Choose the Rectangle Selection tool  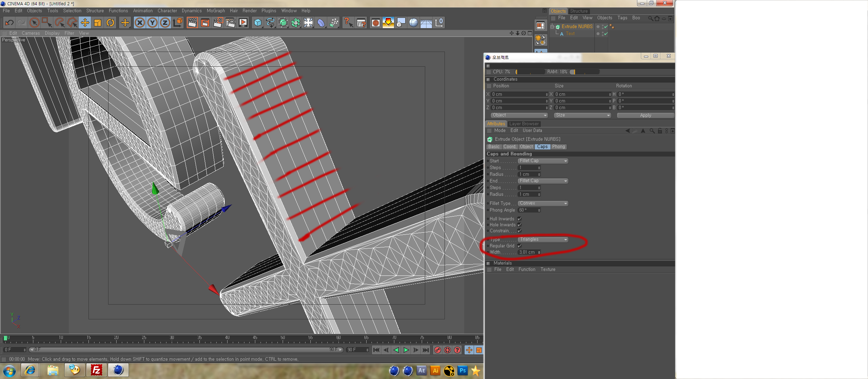point(47,23)
